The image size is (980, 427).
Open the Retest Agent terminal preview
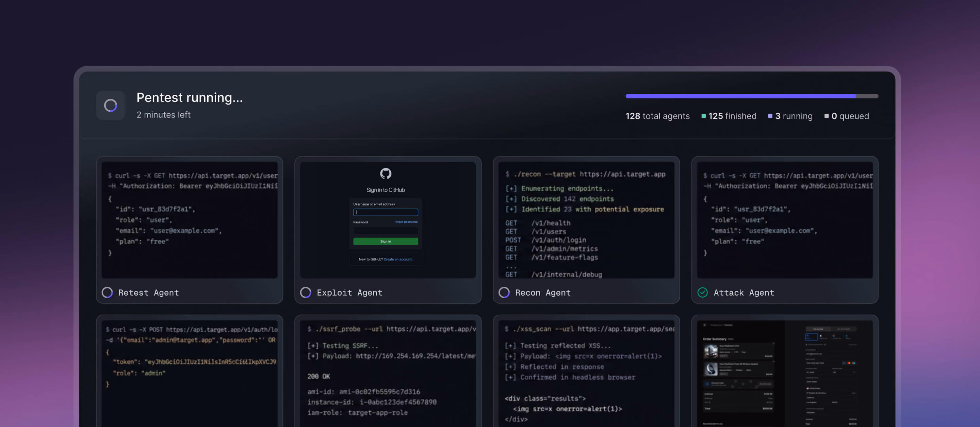[x=190, y=220]
